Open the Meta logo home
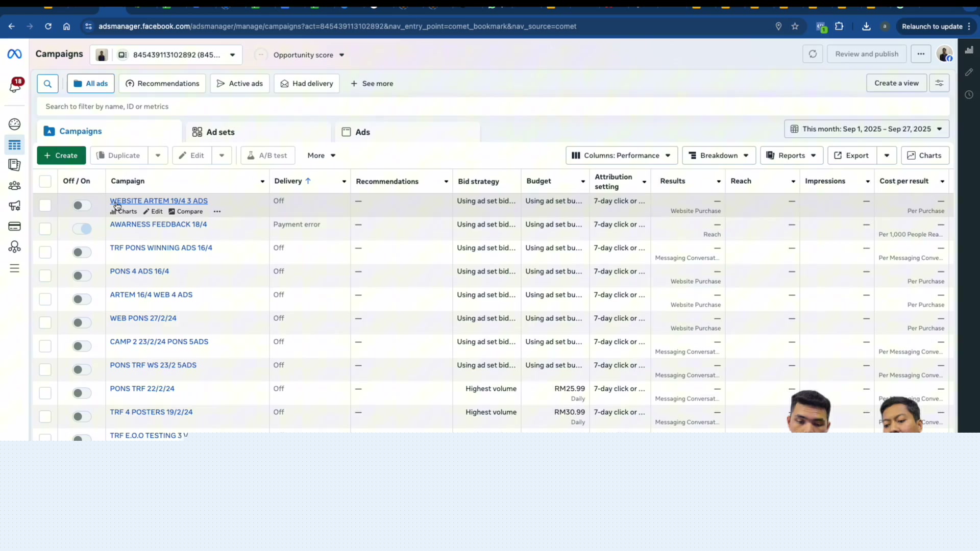 click(x=14, y=54)
